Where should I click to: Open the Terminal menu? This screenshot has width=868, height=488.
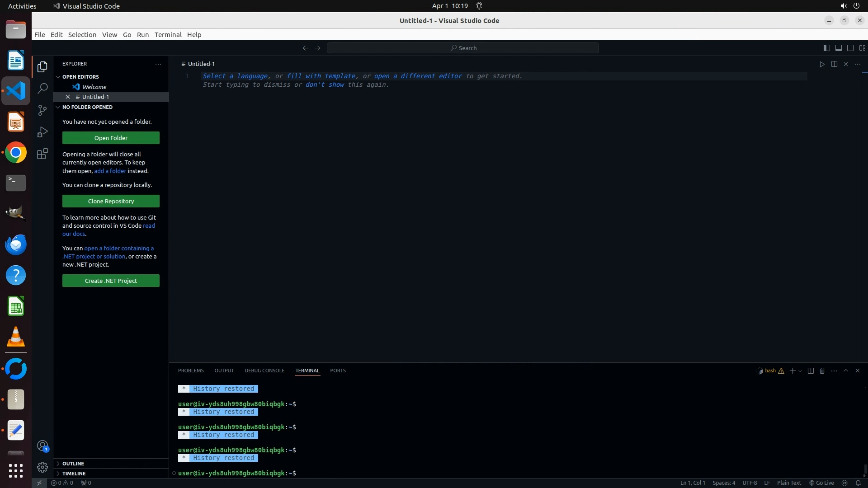coord(168,35)
